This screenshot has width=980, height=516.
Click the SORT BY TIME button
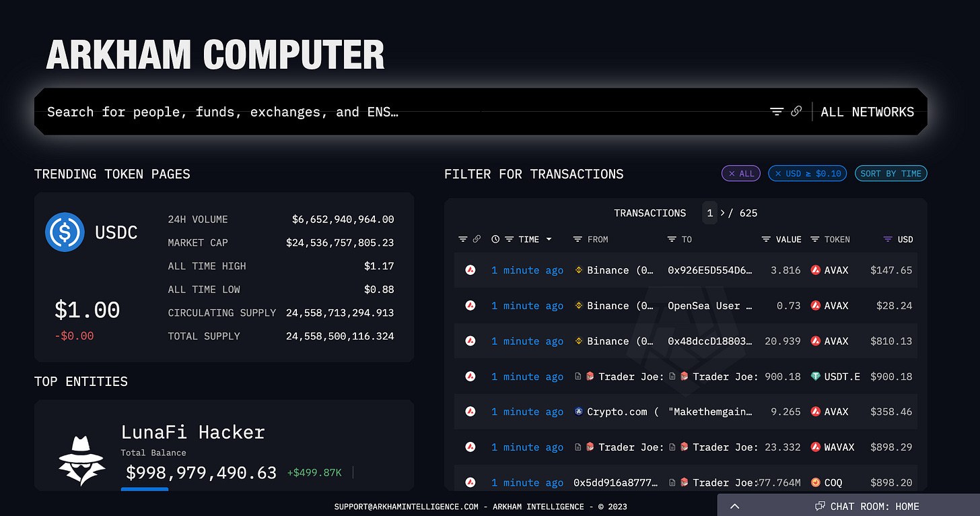(891, 173)
